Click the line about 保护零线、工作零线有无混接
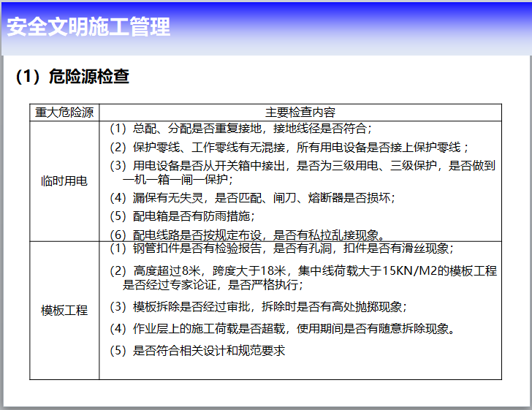Image resolution: width=532 pixels, height=410 pixels. click(289, 147)
